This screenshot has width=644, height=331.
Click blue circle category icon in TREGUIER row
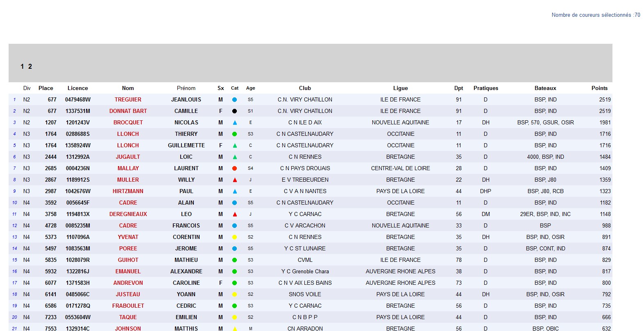click(x=234, y=99)
